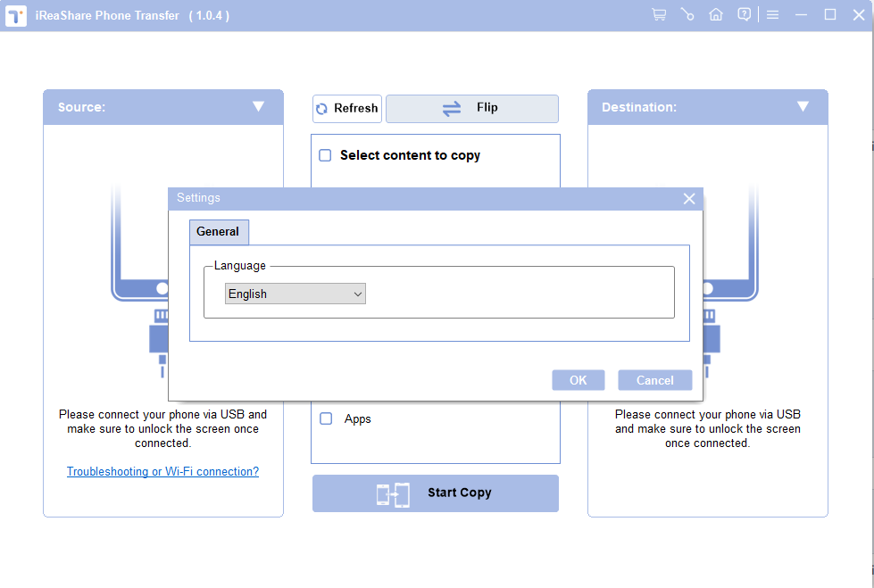Open the shopping cart purchase icon
Screen dimensions: 874x588
[659, 14]
